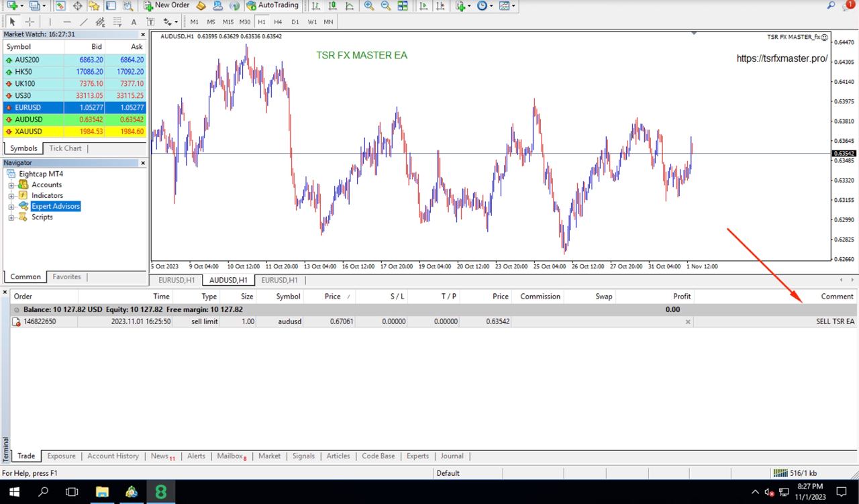Open File Explorer from taskbar
The image size is (859, 504).
(102, 492)
